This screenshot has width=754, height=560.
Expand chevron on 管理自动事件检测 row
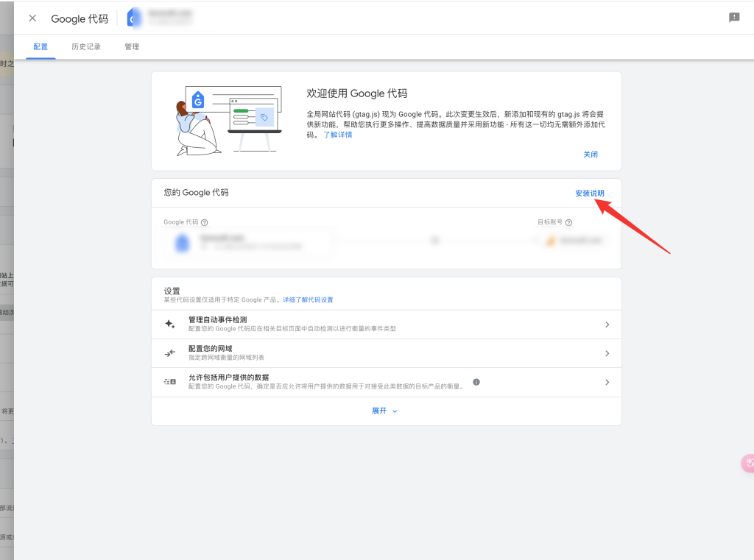pyautogui.click(x=607, y=325)
